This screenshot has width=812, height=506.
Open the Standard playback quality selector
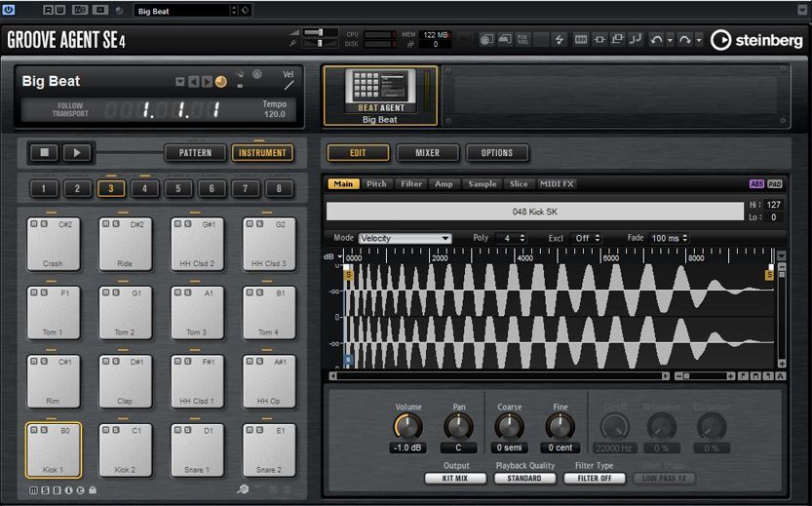click(x=524, y=479)
